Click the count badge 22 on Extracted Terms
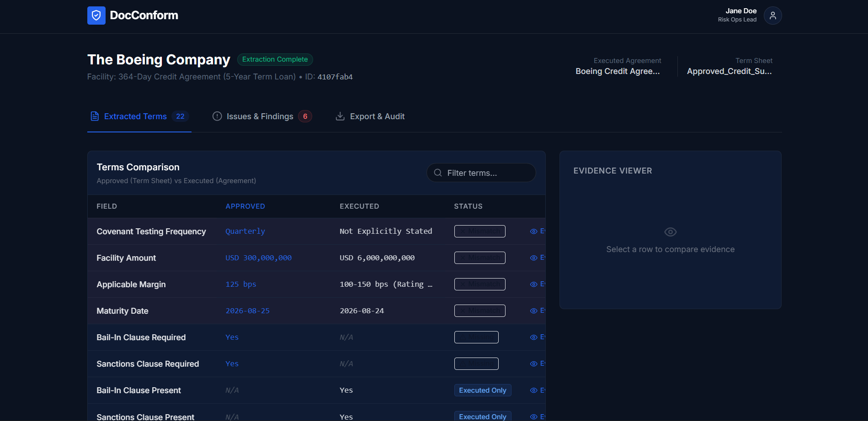Screen dimensions: 868x421 pos(180,116)
